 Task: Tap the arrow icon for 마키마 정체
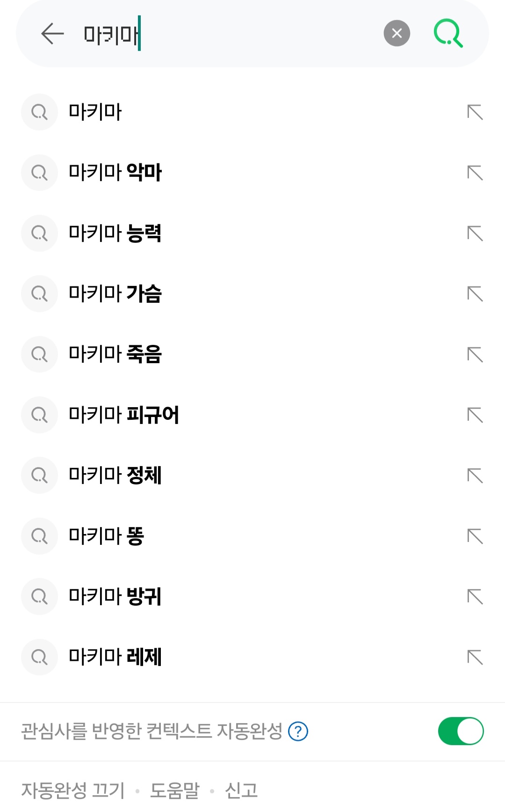475,475
